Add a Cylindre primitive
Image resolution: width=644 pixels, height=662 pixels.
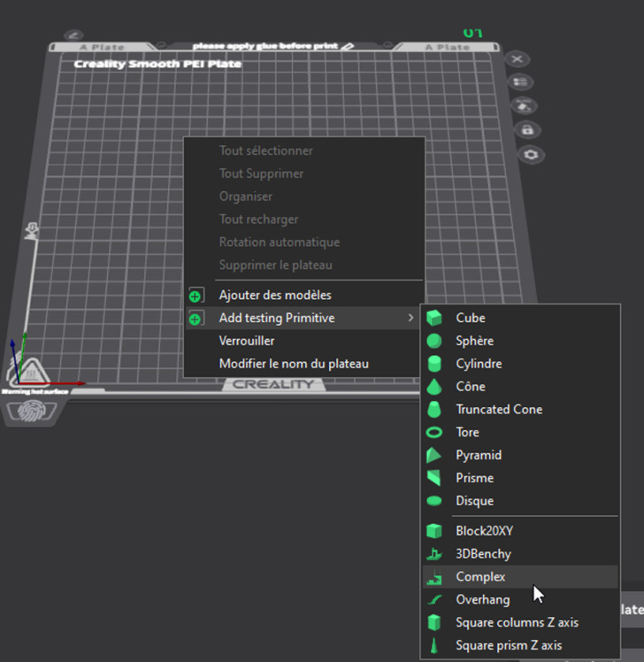[x=520, y=364]
